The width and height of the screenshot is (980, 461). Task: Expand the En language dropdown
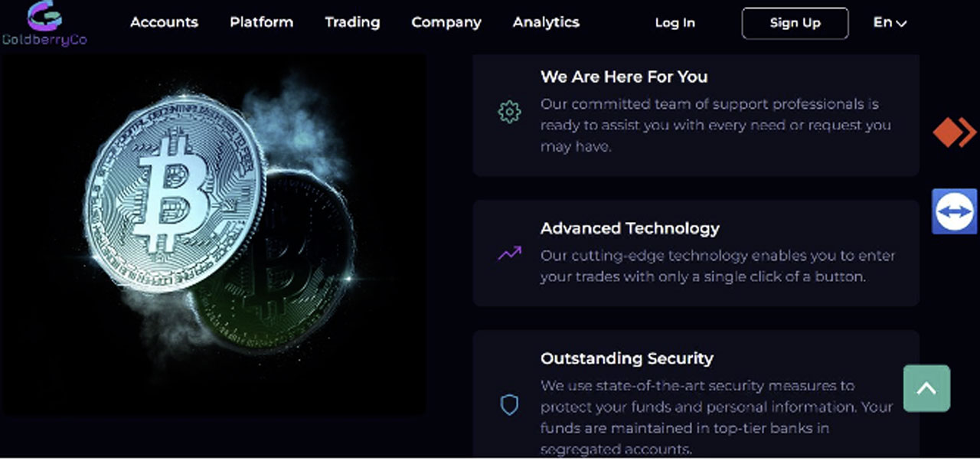890,23
